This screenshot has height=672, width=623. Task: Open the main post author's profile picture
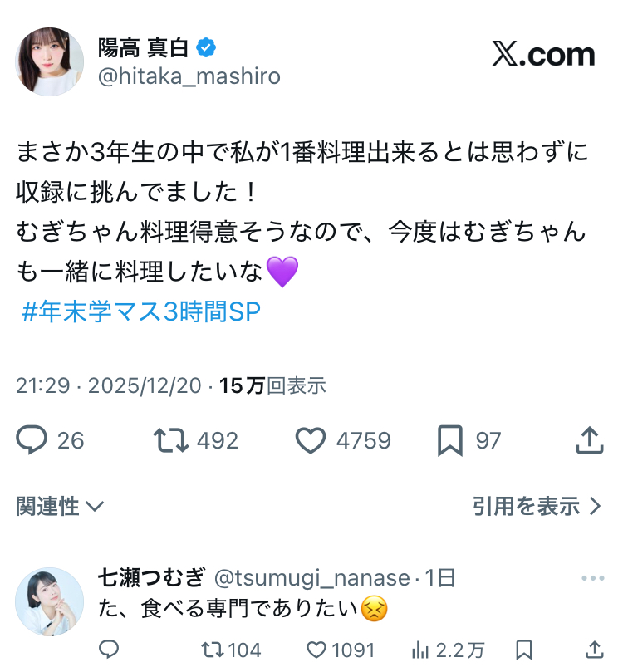[x=50, y=61]
